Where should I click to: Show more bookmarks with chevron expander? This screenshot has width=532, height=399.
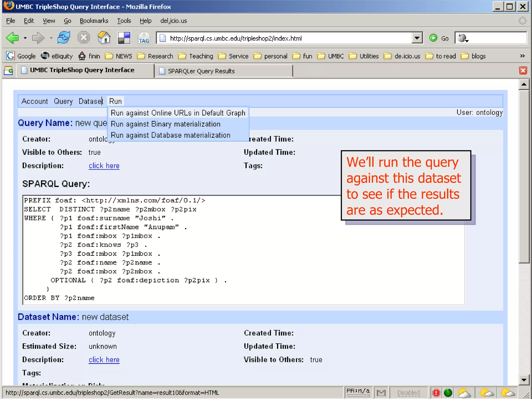(522, 56)
